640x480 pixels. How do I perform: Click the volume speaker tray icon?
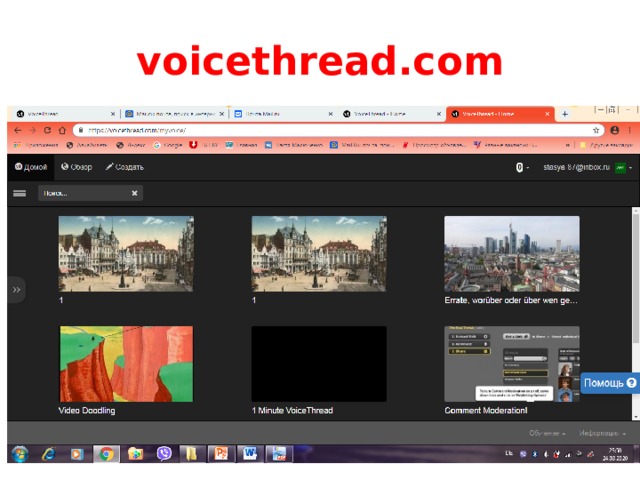[546, 454]
